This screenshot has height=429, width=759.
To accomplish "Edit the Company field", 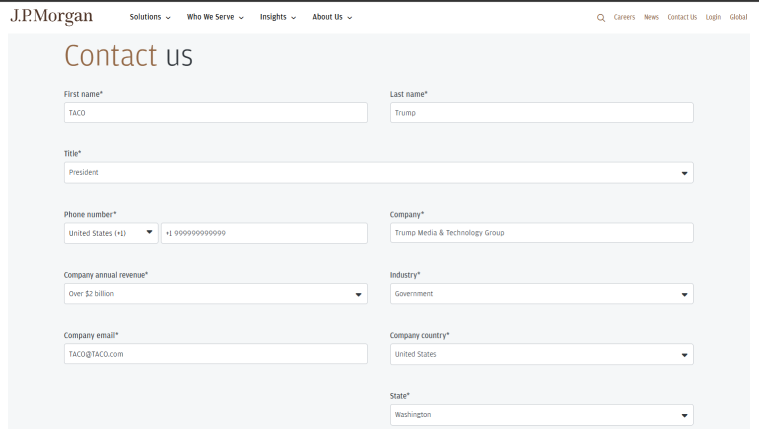I will tap(542, 232).
